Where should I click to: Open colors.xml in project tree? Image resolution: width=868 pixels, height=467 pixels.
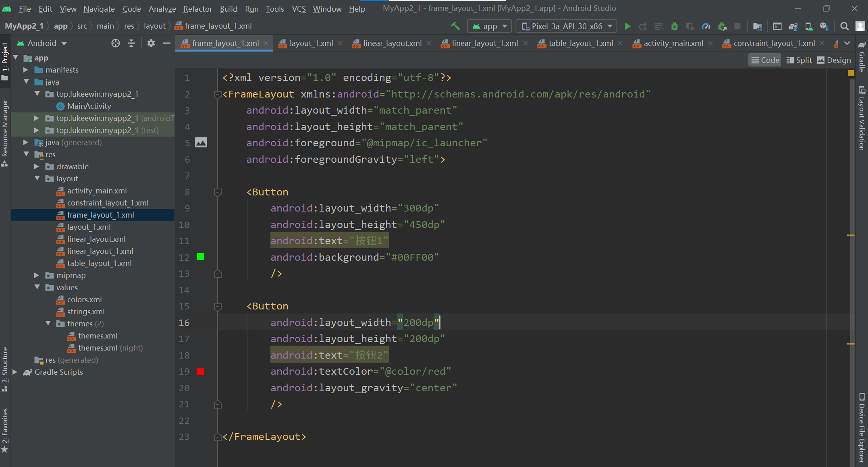pos(84,299)
